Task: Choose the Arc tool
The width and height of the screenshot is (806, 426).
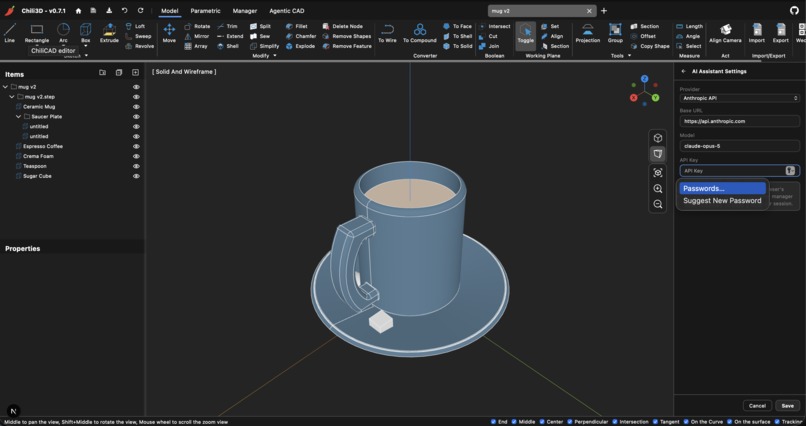Action: pos(63,33)
